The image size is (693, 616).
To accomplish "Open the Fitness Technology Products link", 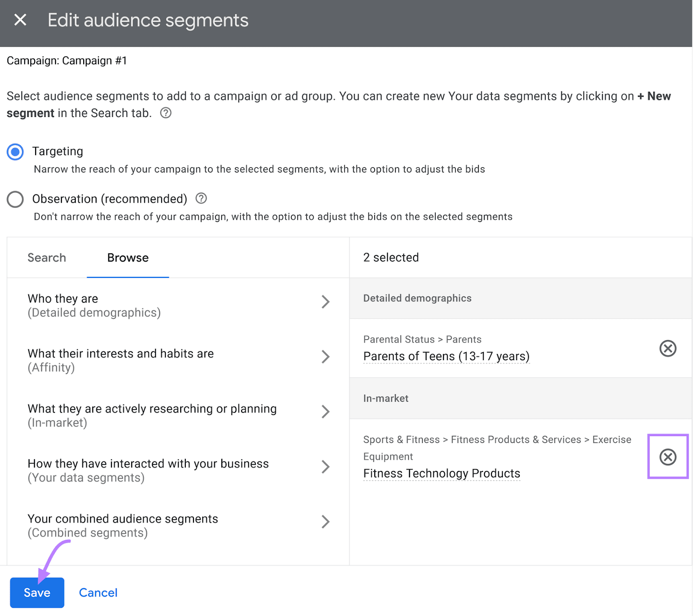I will click(441, 473).
